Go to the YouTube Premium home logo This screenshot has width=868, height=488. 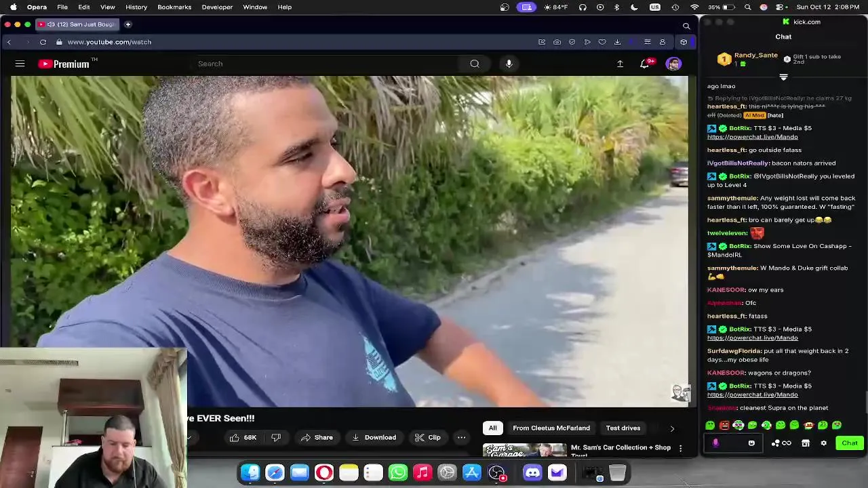tap(64, 64)
